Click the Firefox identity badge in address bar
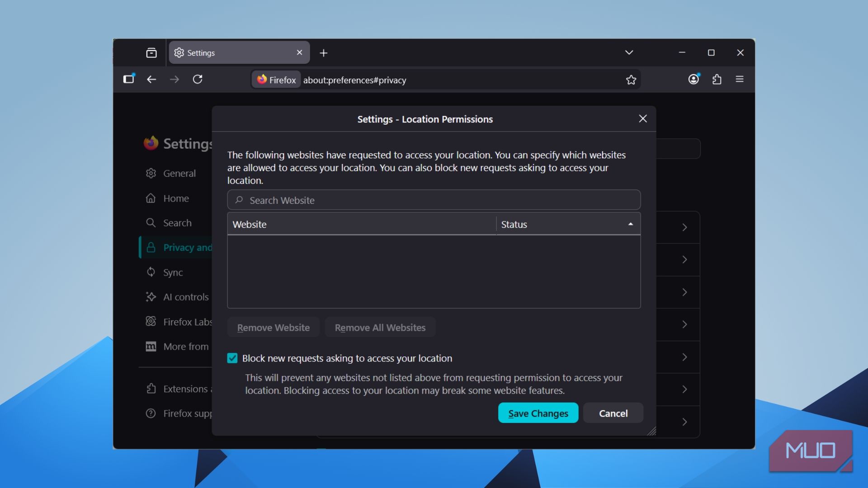The height and width of the screenshot is (488, 868). pos(276,80)
